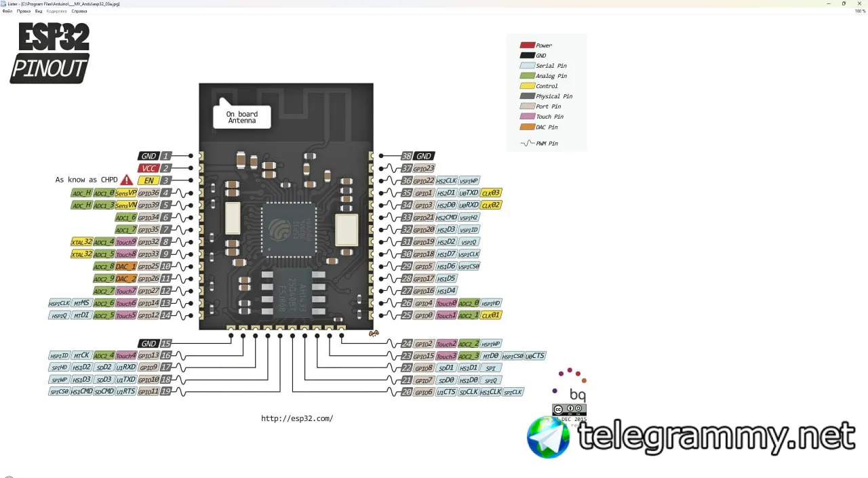Click the SensVN label

(126, 205)
